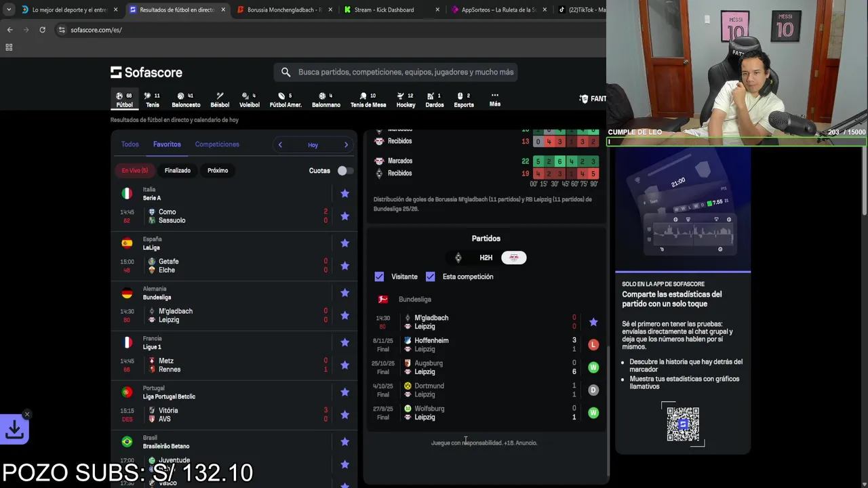The image size is (868, 488).
Task: Open the Fútbol sport category
Action: coord(124,100)
